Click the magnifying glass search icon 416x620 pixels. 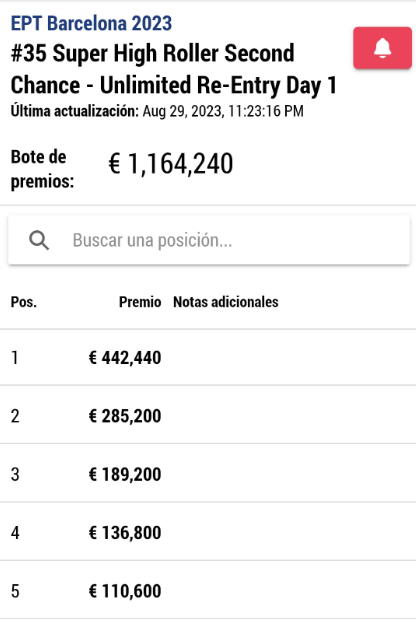coord(39,240)
